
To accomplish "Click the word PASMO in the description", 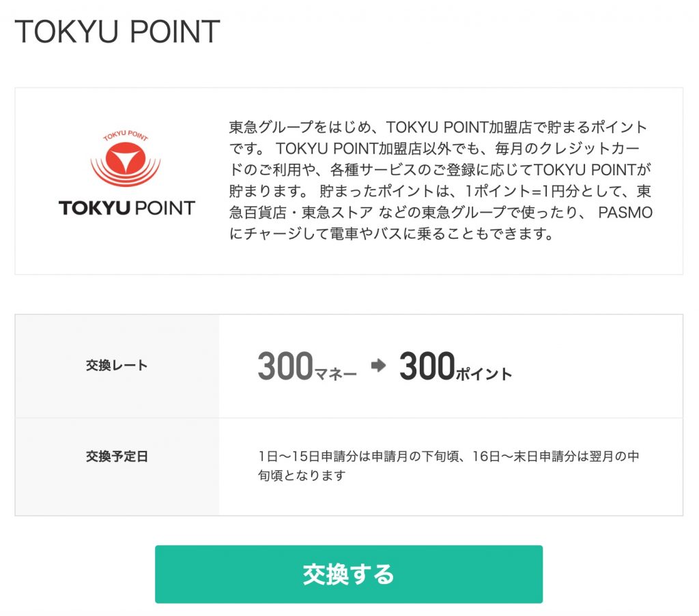I will [625, 213].
